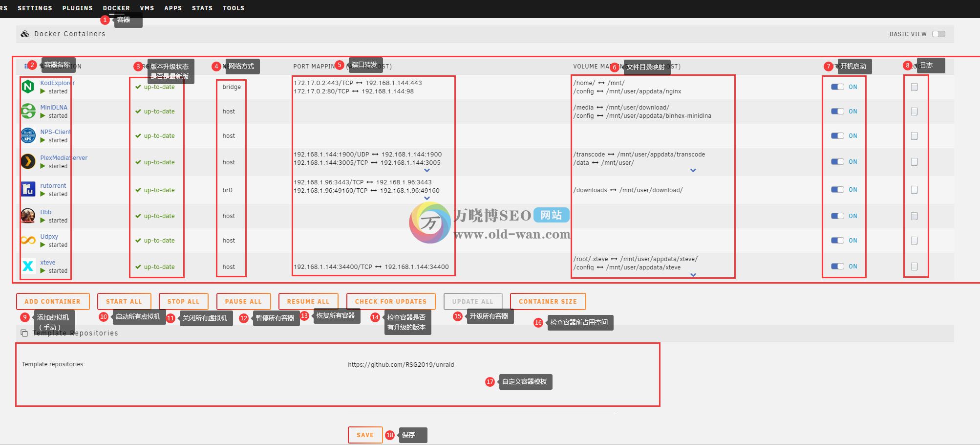Click the Udpxy infinity container icon
The height and width of the screenshot is (445, 980).
point(28,241)
